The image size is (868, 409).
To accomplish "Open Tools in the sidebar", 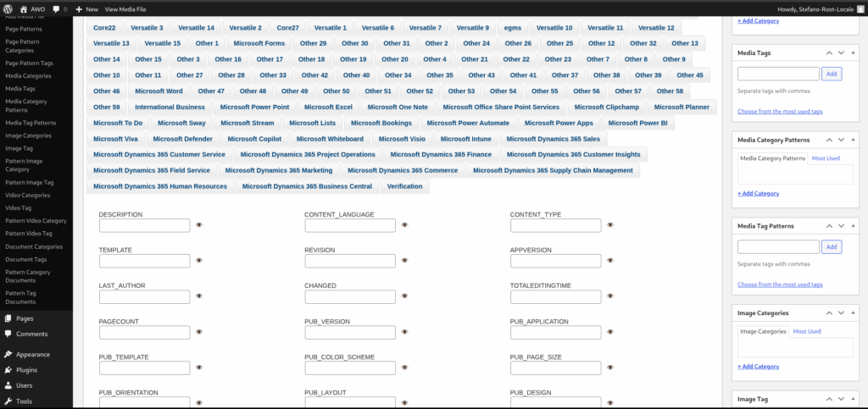I will point(24,401).
